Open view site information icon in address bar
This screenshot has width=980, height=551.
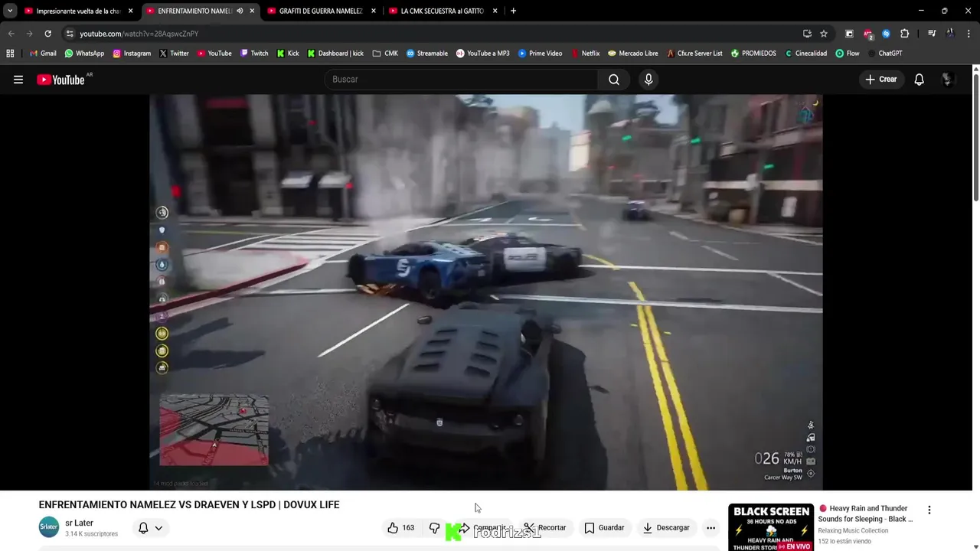(x=70, y=34)
